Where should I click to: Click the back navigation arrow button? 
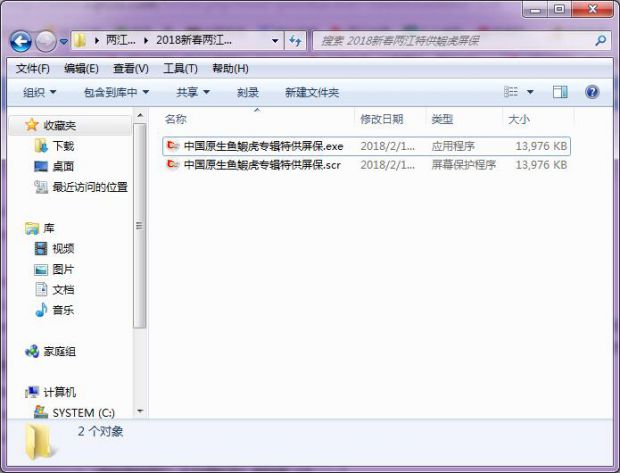pos(21,41)
